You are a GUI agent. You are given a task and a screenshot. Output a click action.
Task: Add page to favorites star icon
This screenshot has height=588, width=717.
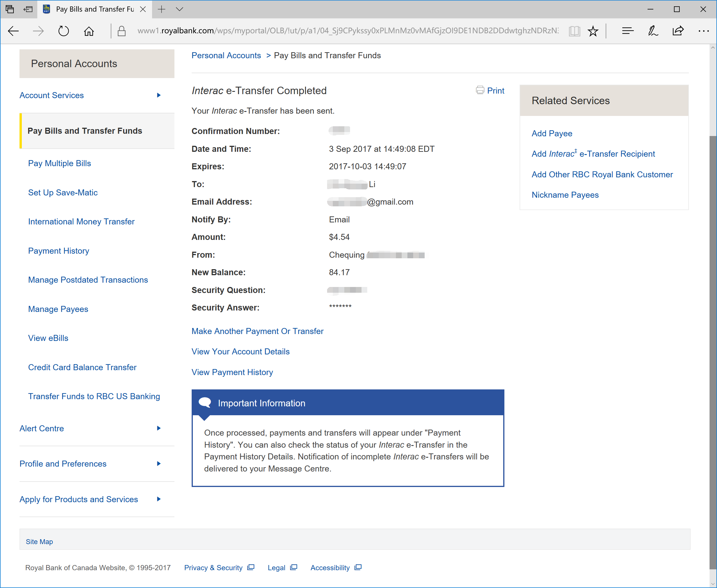coord(593,31)
